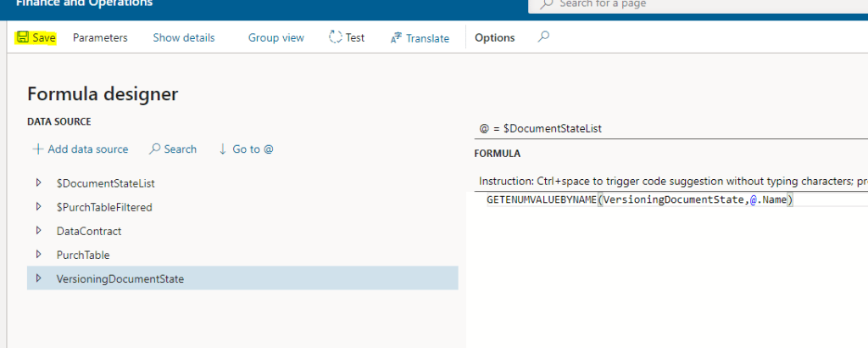Viewport: 868px width, 348px height.
Task: Click the plus icon for Add data source
Action: 37,149
